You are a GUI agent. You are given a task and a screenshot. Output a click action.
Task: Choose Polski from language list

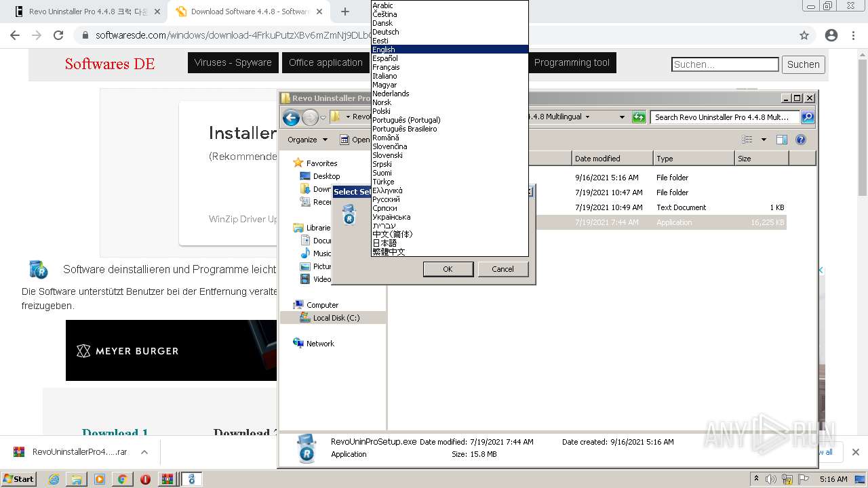coord(450,111)
